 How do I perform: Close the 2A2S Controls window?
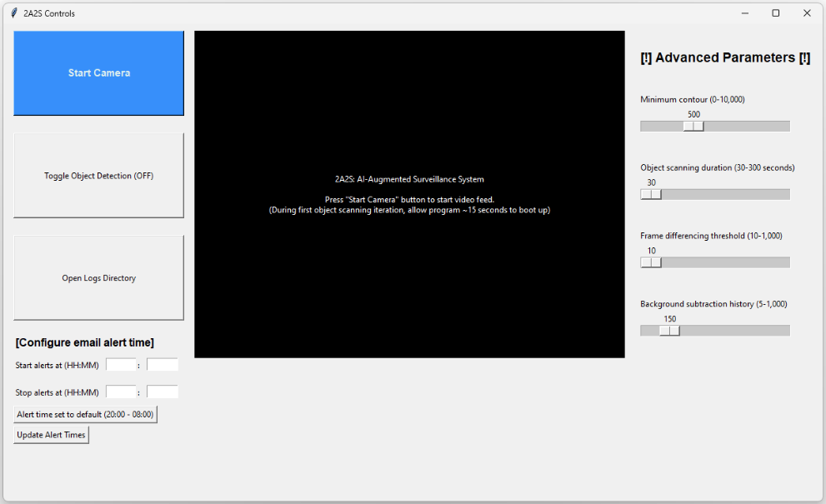[807, 13]
